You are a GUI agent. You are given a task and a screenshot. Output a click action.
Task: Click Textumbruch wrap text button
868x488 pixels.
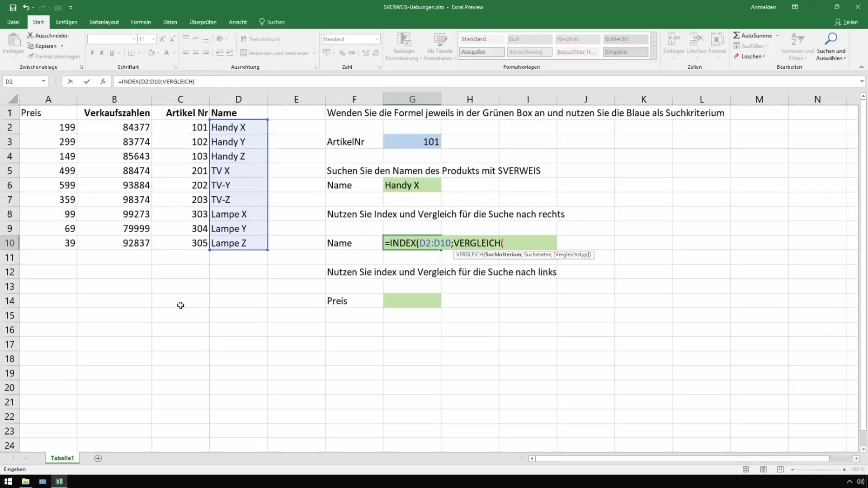[260, 39]
